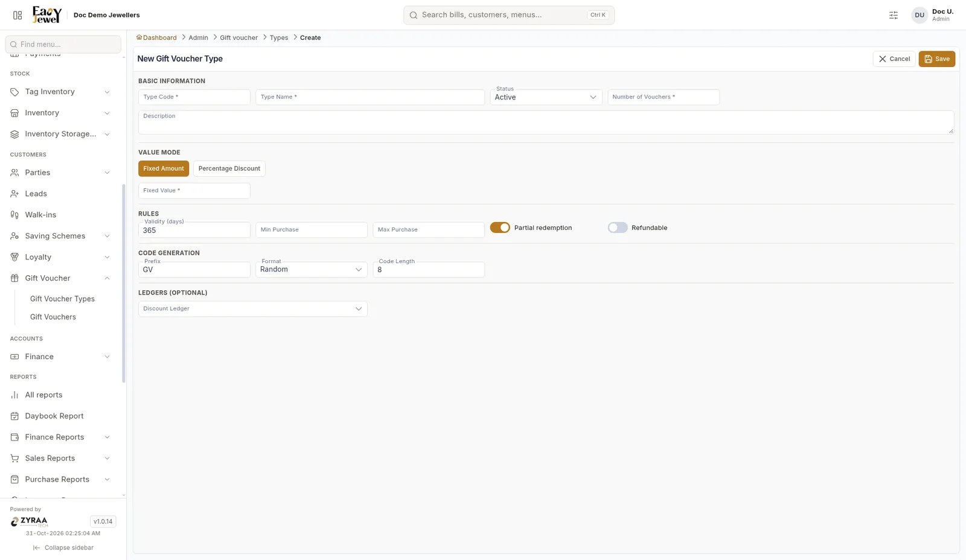Click the Saving Schemes icon
966x560 pixels.
pyautogui.click(x=14, y=236)
